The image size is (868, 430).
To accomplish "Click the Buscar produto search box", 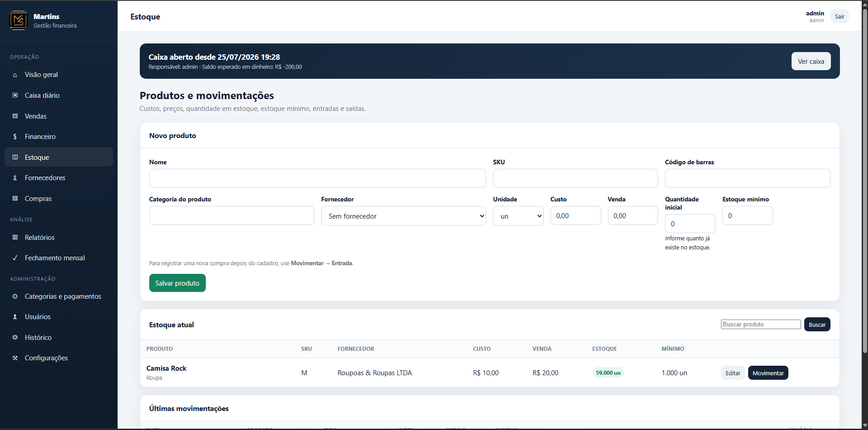I will [761, 324].
